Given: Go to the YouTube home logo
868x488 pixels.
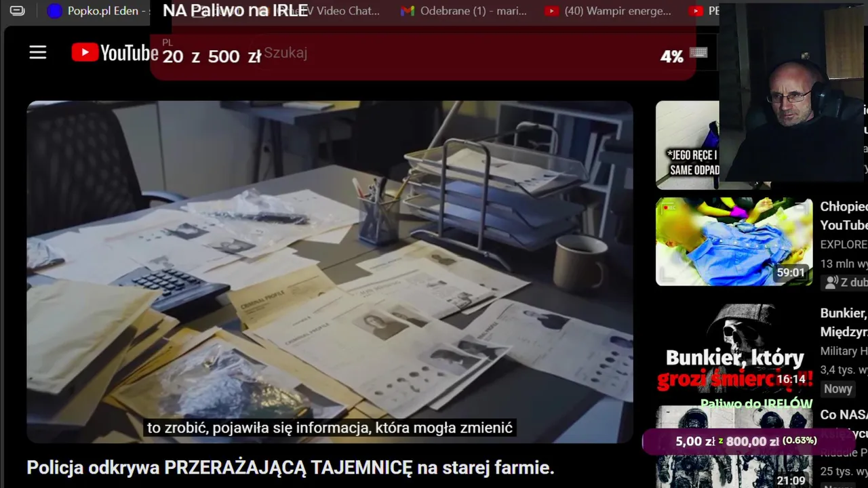Looking at the screenshot, I should 115,53.
